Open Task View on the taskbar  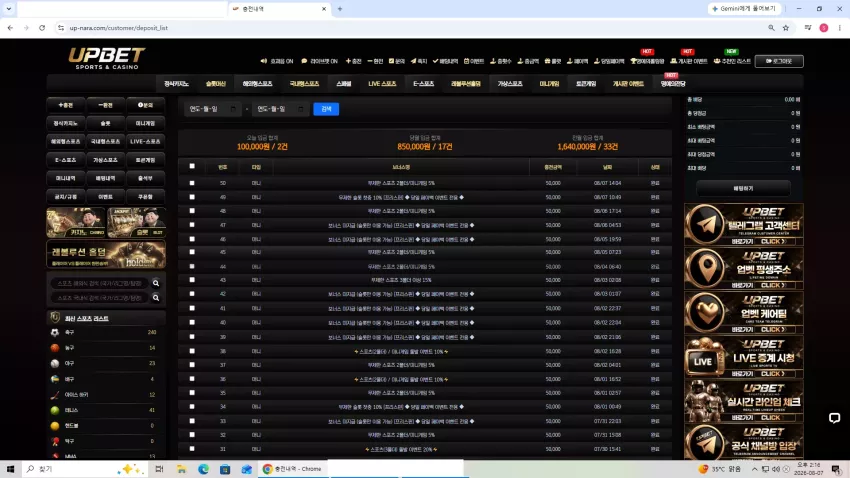pos(159,469)
